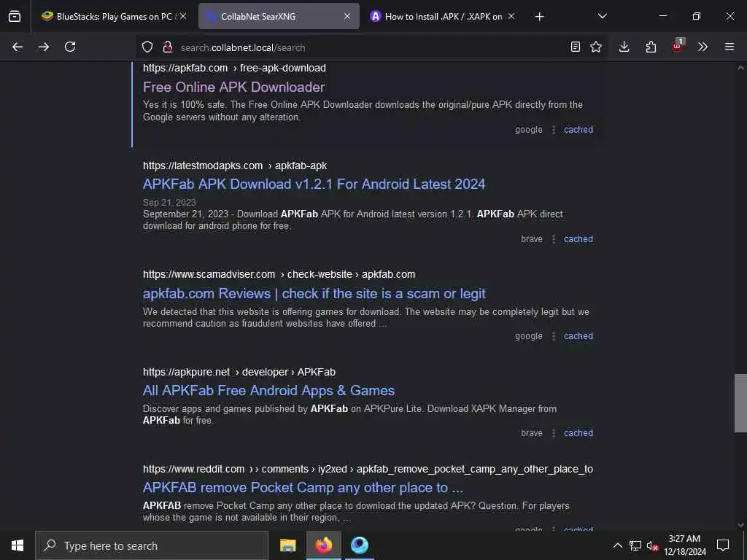The width and height of the screenshot is (747, 560).
Task: Close the CollabNet SearXNG tab
Action: (x=347, y=16)
